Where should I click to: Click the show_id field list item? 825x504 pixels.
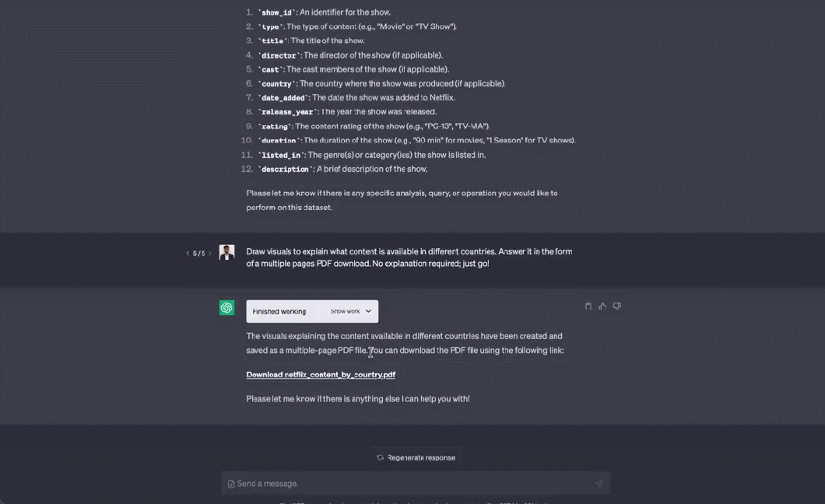pos(325,12)
